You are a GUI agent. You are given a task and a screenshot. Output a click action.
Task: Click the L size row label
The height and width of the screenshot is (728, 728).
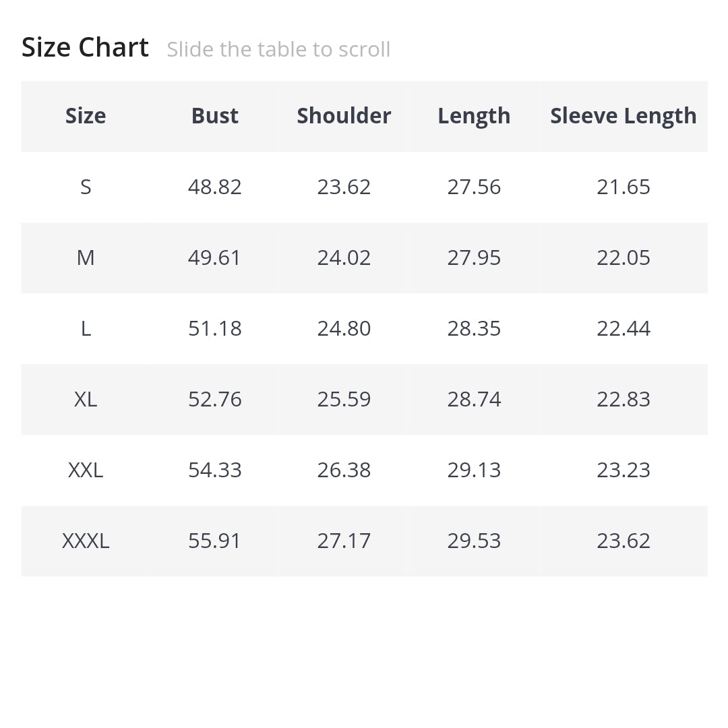tap(86, 328)
